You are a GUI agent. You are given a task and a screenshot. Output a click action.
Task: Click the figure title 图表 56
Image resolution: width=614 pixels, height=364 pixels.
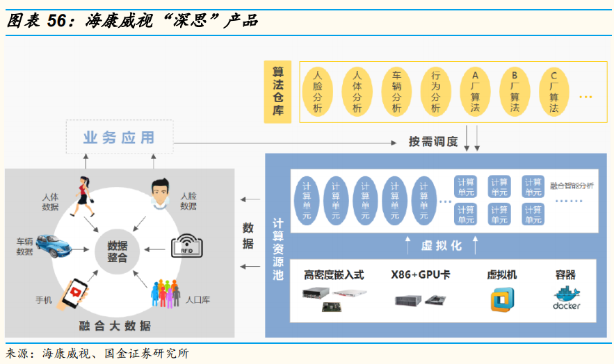[133, 21]
